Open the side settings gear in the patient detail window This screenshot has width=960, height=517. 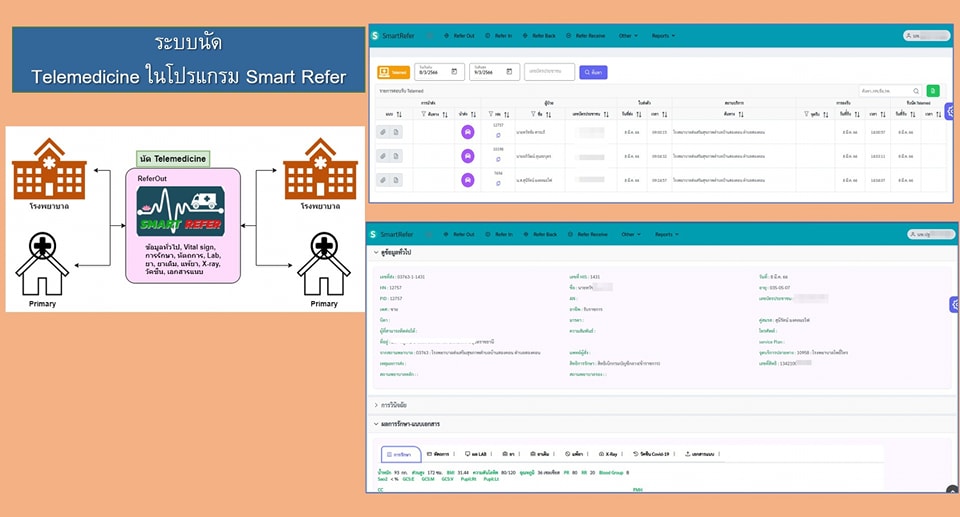point(954,304)
